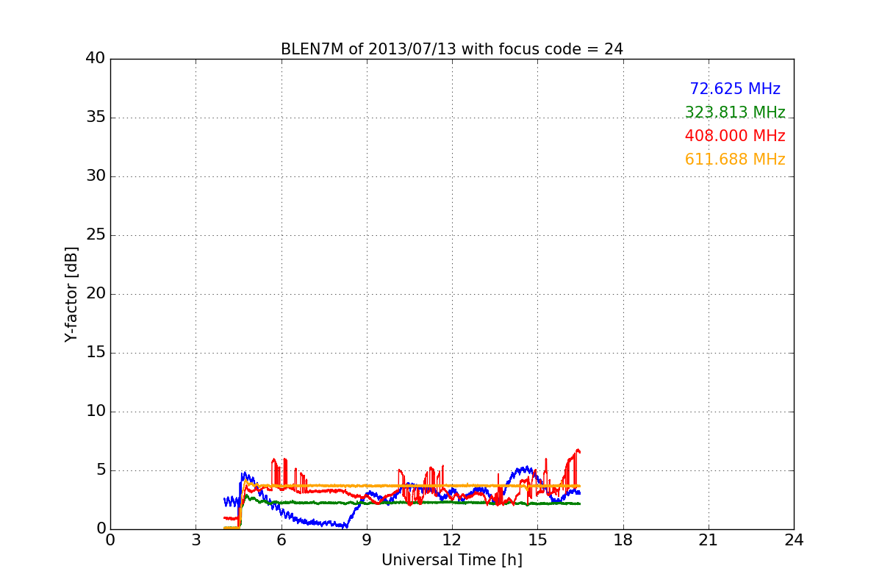Click y-axis tick label 20
882x588 pixels.
click(96, 294)
